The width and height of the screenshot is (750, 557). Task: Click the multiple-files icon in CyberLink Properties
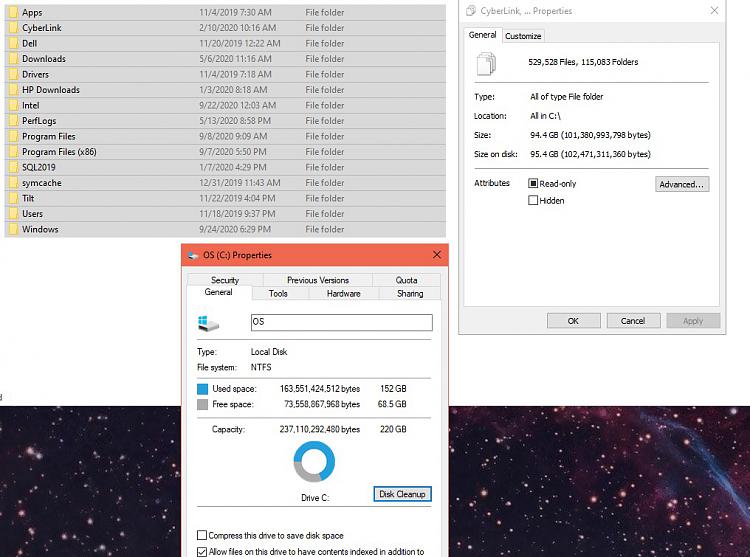coord(486,64)
